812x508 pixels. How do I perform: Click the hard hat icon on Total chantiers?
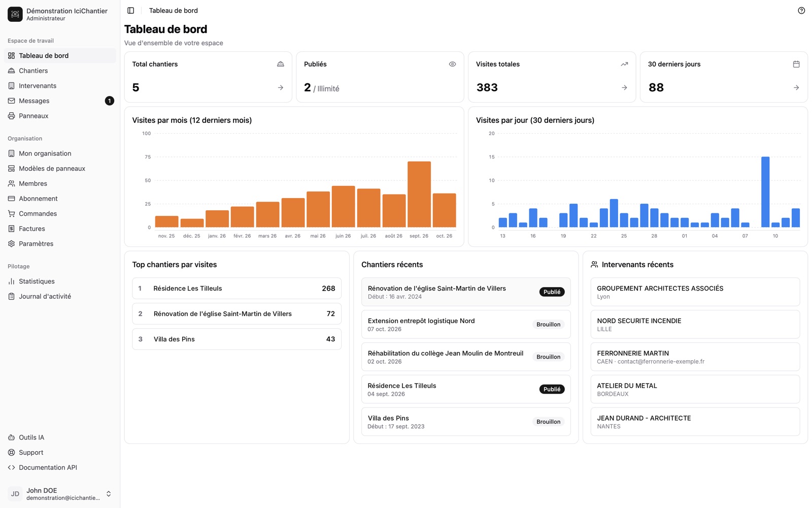coord(281,64)
